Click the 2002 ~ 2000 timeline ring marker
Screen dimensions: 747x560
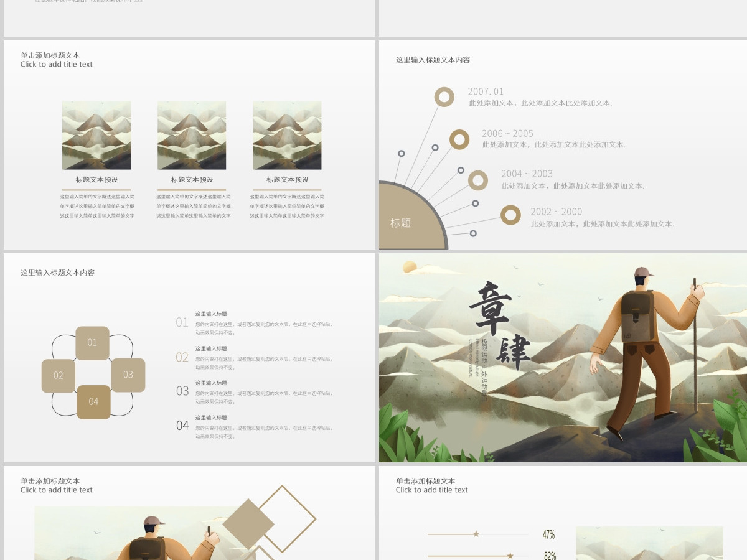pos(511,215)
